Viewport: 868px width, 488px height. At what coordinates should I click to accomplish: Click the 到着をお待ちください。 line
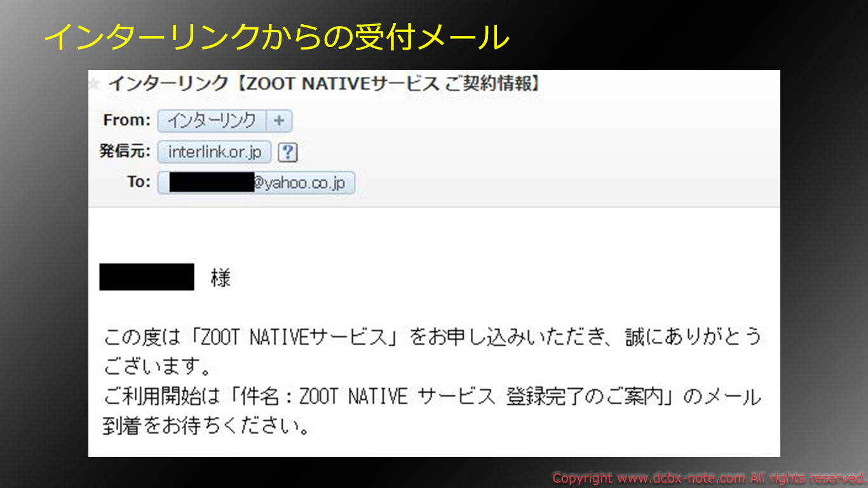[207, 426]
